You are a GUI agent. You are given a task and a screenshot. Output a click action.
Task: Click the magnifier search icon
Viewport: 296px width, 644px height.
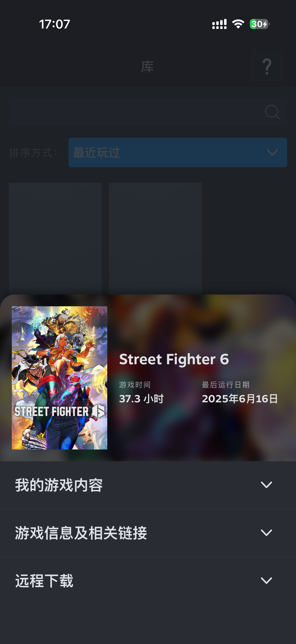272,112
